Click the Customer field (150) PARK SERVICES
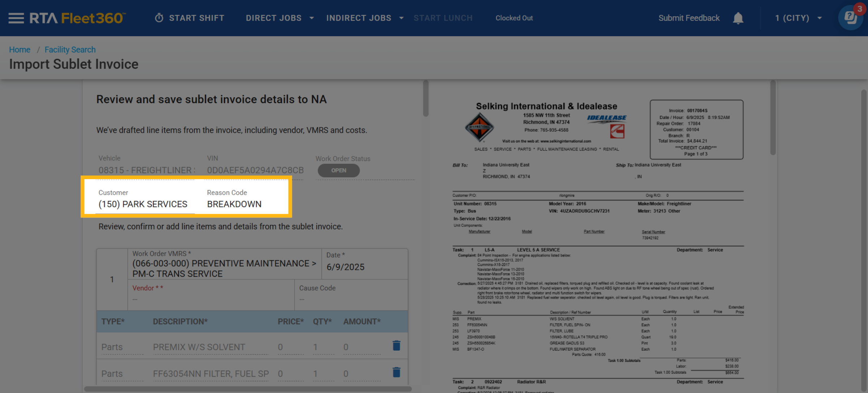868x393 pixels. (143, 204)
